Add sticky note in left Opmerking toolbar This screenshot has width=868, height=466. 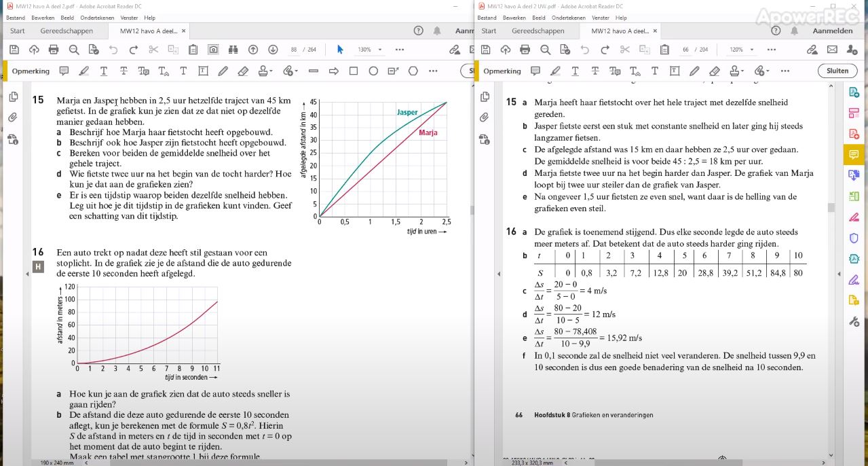(64, 71)
